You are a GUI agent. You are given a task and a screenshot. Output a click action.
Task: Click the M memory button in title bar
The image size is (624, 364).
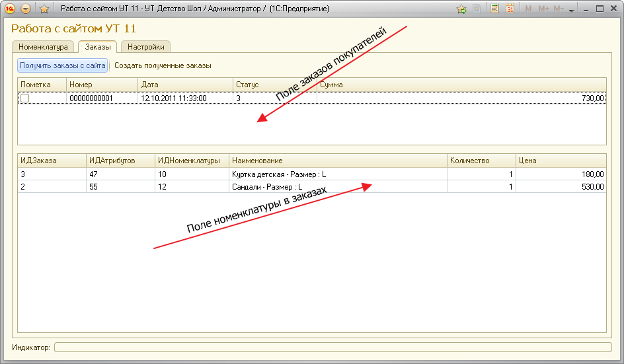[x=529, y=9]
